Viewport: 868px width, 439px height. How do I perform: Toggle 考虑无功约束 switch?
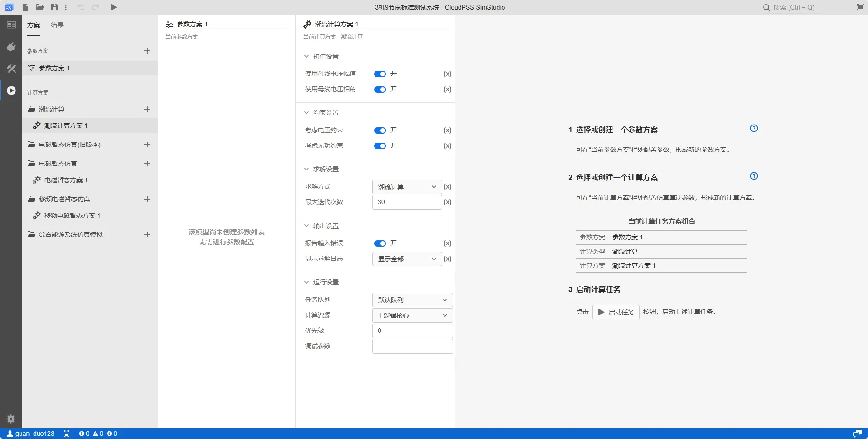coord(380,146)
